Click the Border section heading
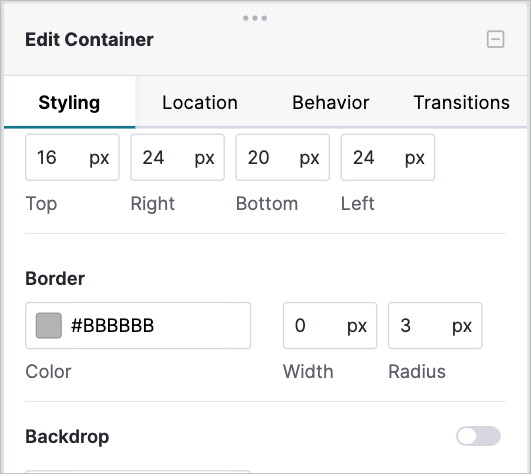Screen dimensions: 531x474 coord(55,279)
